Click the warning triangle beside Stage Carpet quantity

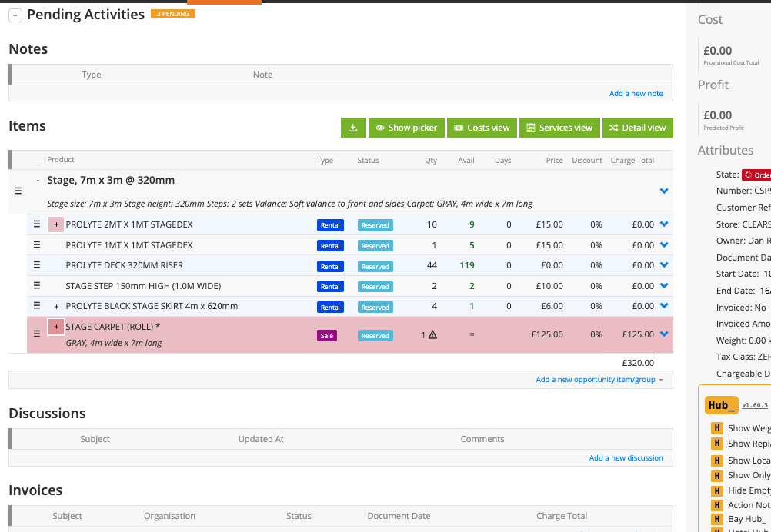(432, 334)
